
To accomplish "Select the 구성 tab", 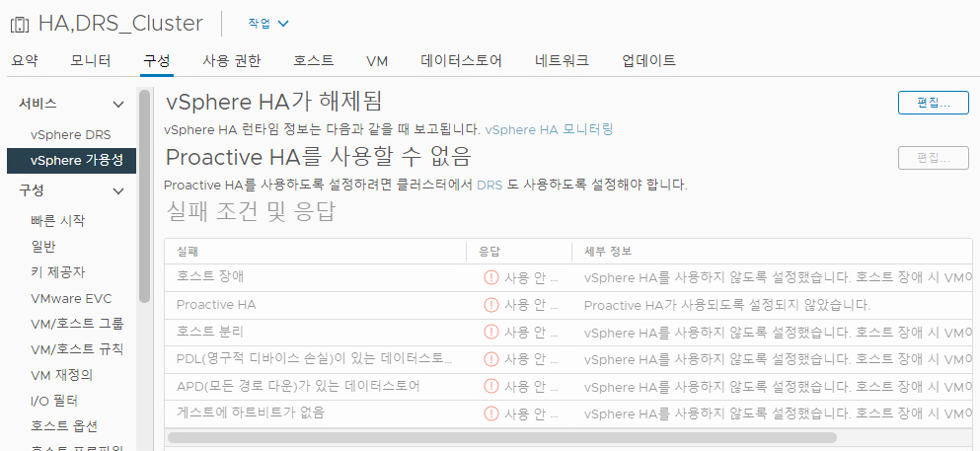I will coord(156,60).
